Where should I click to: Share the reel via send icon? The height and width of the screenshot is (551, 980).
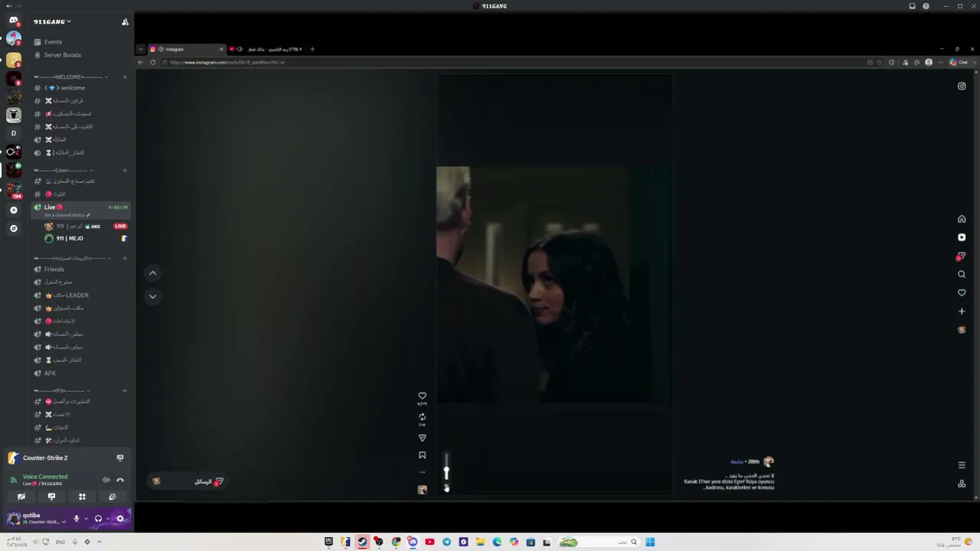(422, 439)
